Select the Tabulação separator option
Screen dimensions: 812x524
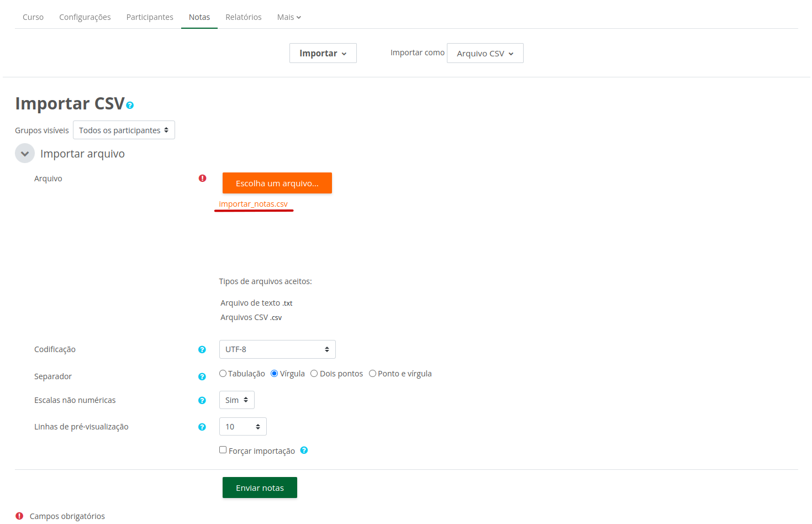pos(223,374)
